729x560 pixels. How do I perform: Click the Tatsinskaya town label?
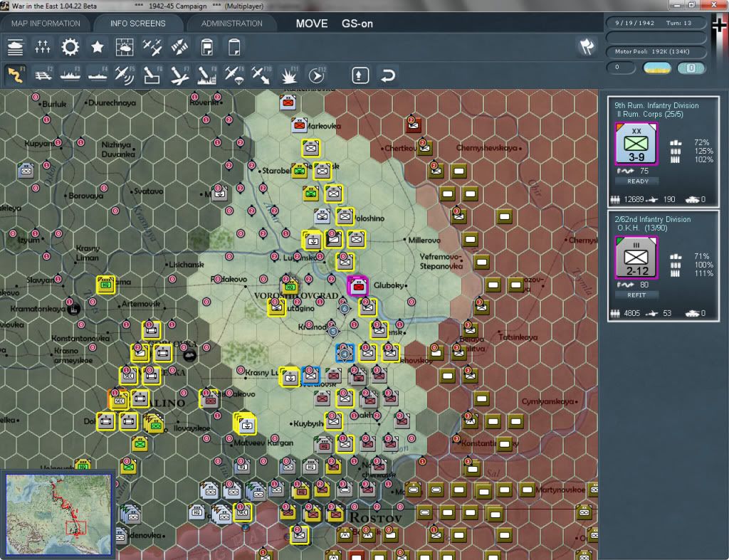pyautogui.click(x=518, y=337)
